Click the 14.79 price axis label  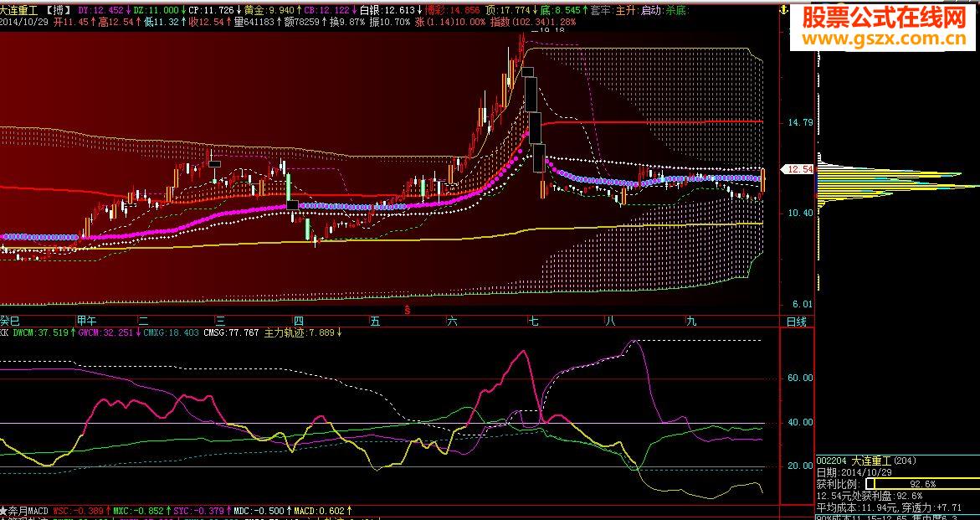click(x=801, y=122)
